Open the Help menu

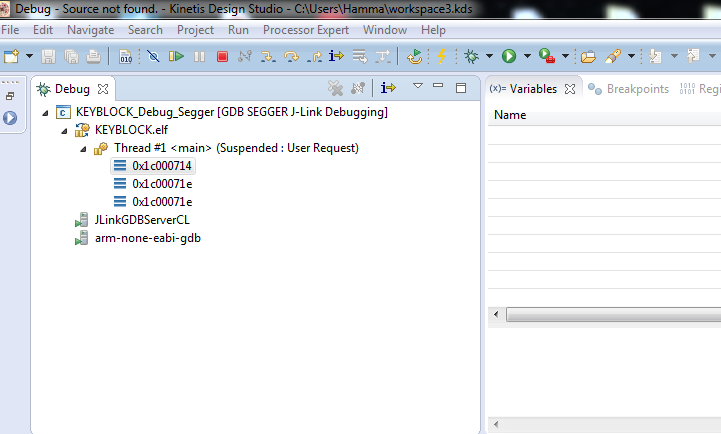coord(433,30)
